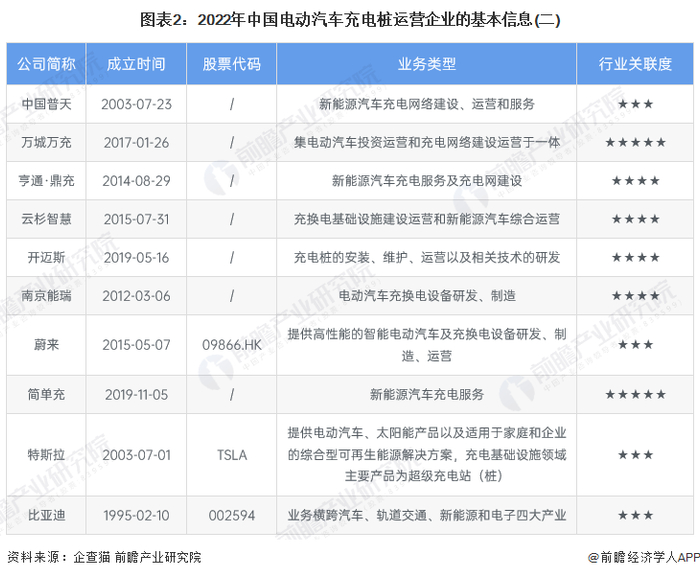Screen dimensions: 700x577
Task: Click the chart title 图表2：2022年中国电动汽车充电桩运营企业的基本信息(二)
Action: 350,20
